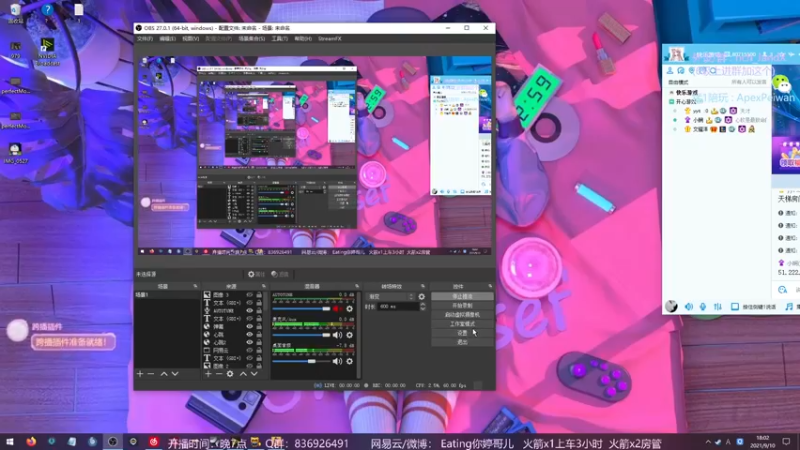Click the 开始录制 button

(x=462, y=306)
